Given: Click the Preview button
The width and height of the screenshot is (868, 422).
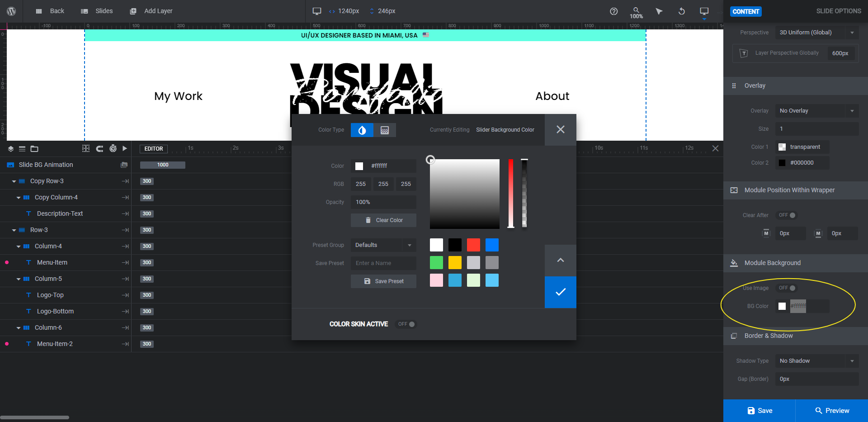Looking at the screenshot, I should (x=832, y=411).
